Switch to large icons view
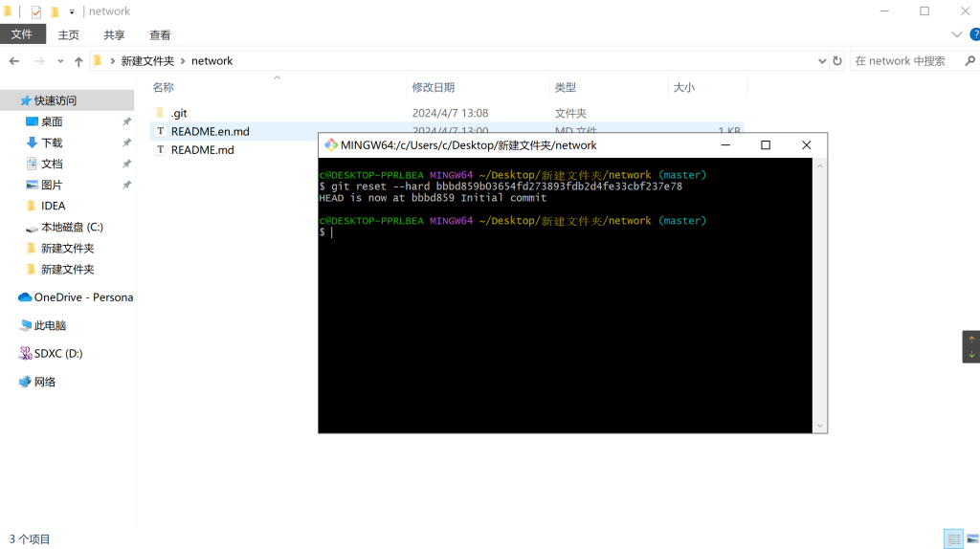The width and height of the screenshot is (980, 549). pos(970,538)
